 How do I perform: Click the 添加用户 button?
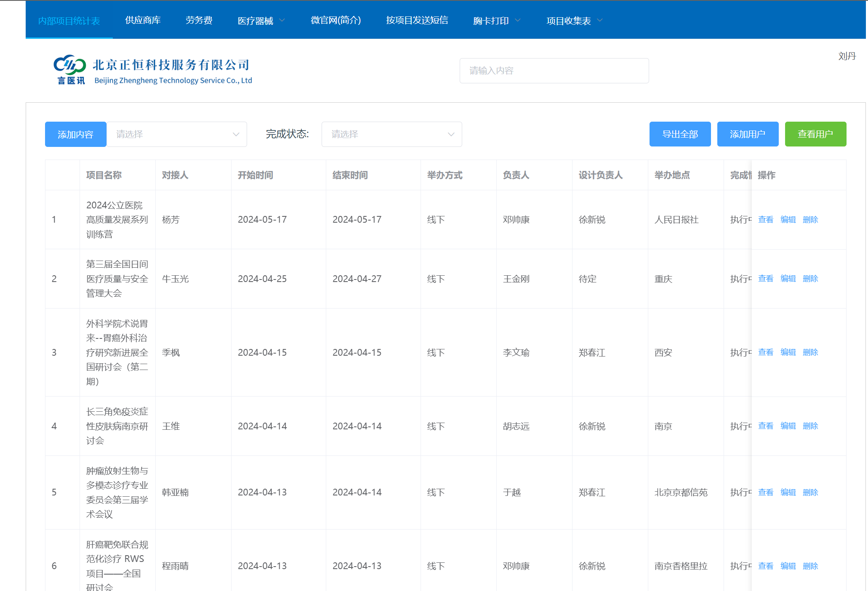tap(748, 134)
